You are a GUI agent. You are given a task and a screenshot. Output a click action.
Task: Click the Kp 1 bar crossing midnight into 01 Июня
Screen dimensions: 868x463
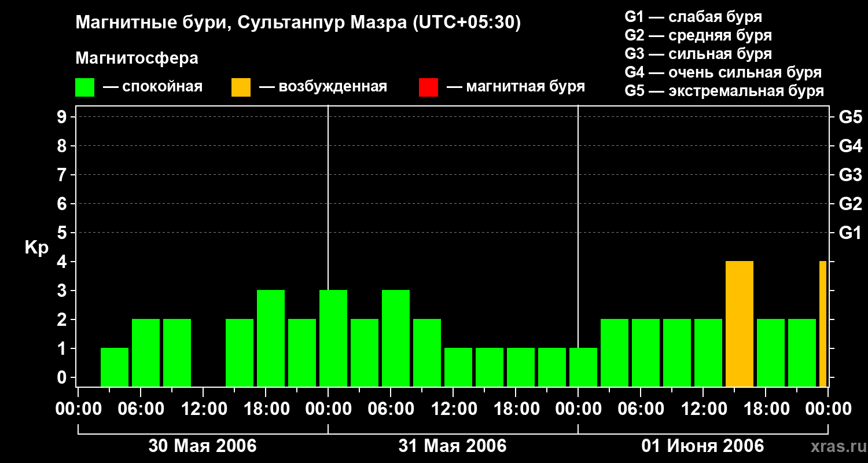pos(583,368)
